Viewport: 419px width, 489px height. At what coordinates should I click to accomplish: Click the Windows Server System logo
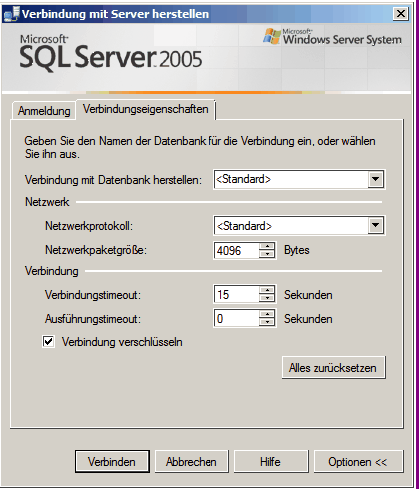(332, 37)
